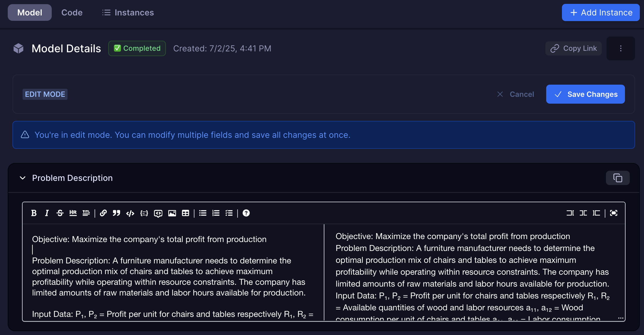Image resolution: width=644 pixels, height=335 pixels.
Task: Toggle bold formatting in the editor
Action: (x=34, y=213)
